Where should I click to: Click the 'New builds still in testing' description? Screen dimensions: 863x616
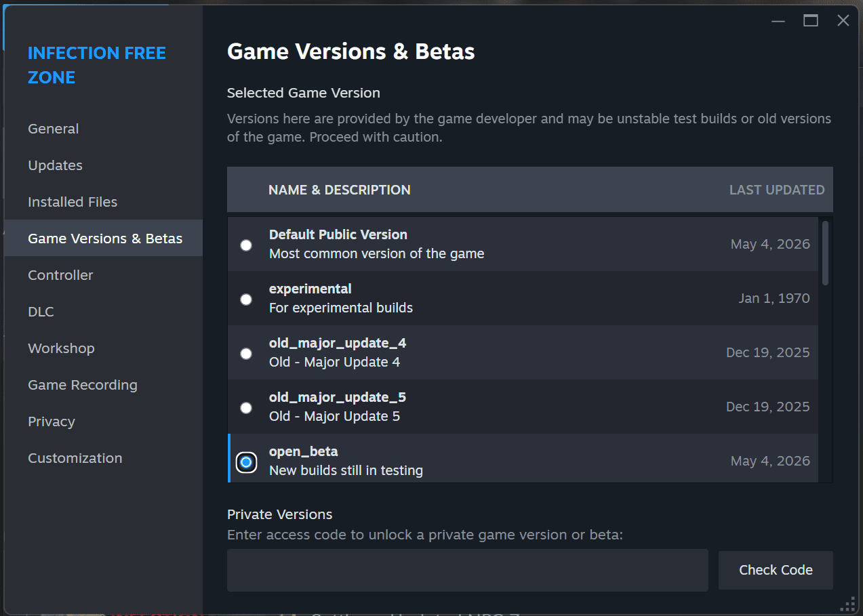click(x=346, y=470)
